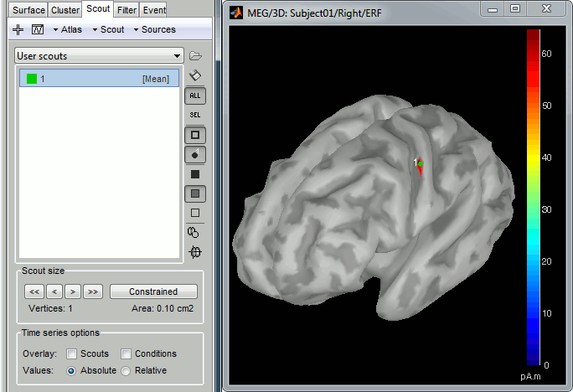Select the Relative values radio button

pos(126,370)
